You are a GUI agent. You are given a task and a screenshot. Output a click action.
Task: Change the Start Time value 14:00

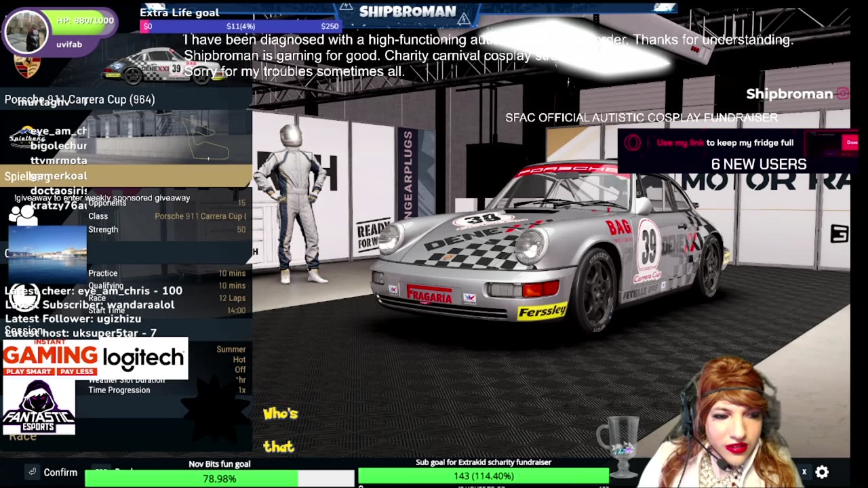click(x=236, y=310)
